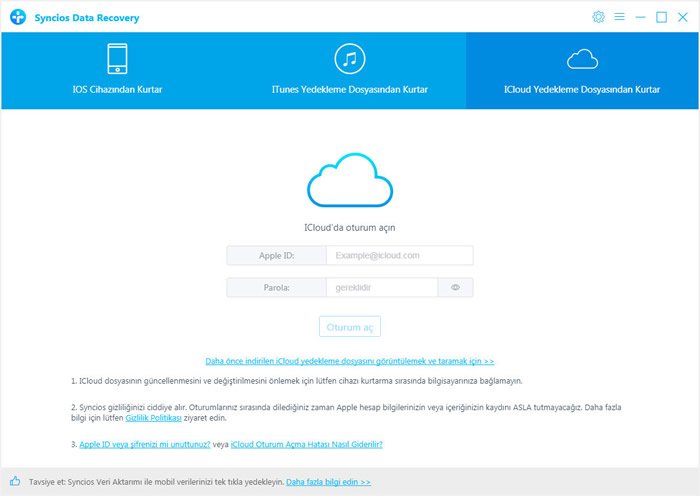Click note 2 about Syncios gizliliğinizi

pos(346,413)
